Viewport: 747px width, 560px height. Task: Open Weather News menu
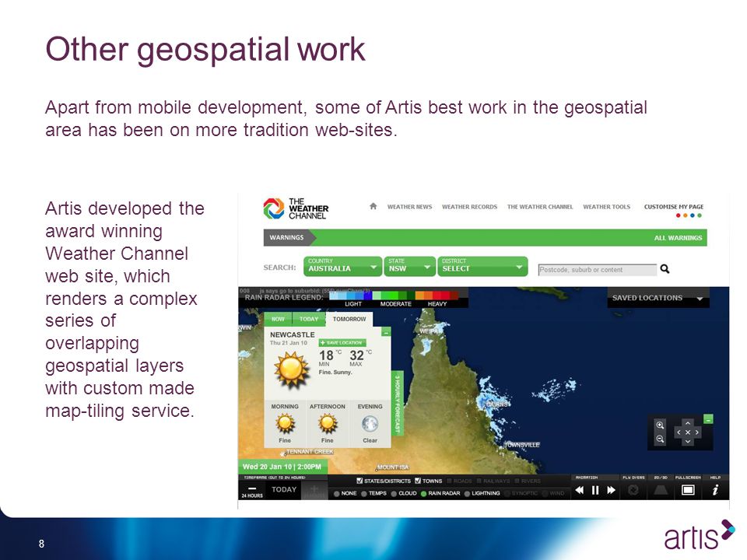point(410,207)
